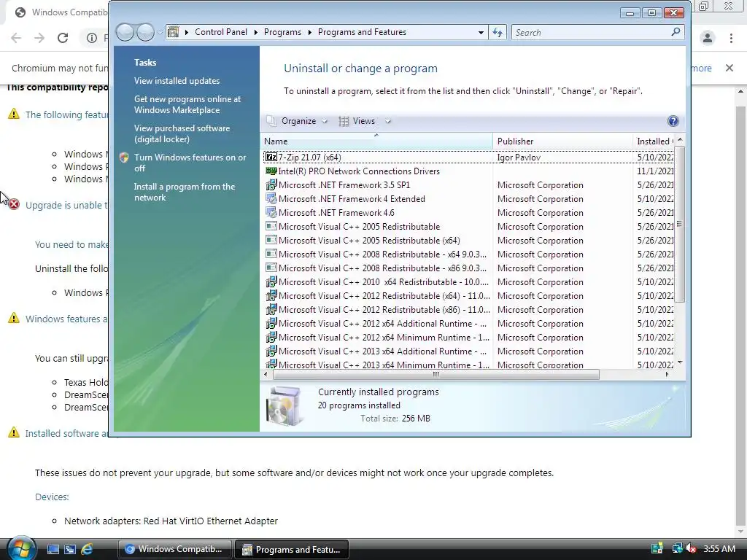The width and height of the screenshot is (747, 560).
Task: Sort the list by the Publisher column header
Action: coord(562,141)
